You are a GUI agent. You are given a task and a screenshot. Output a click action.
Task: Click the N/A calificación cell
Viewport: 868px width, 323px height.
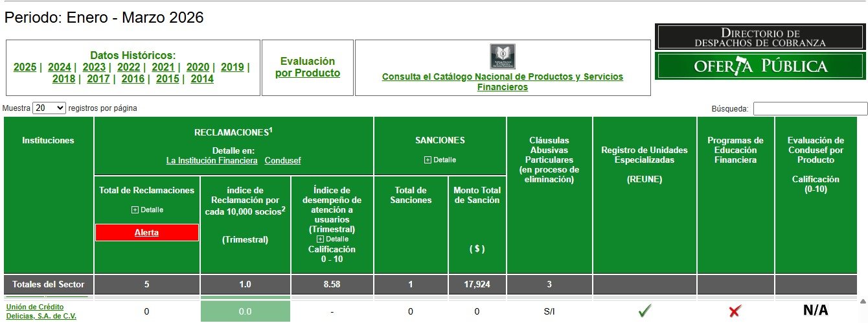[x=816, y=311]
